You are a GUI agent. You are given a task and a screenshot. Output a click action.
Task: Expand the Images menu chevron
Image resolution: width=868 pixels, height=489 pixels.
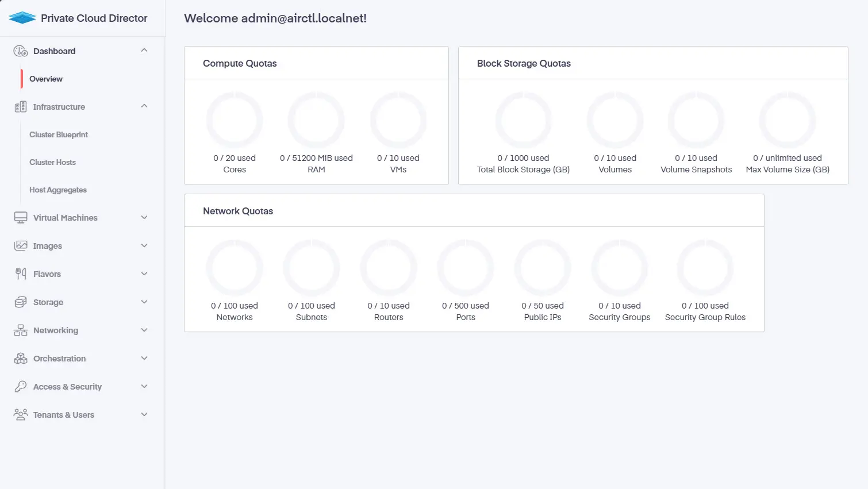tap(144, 245)
